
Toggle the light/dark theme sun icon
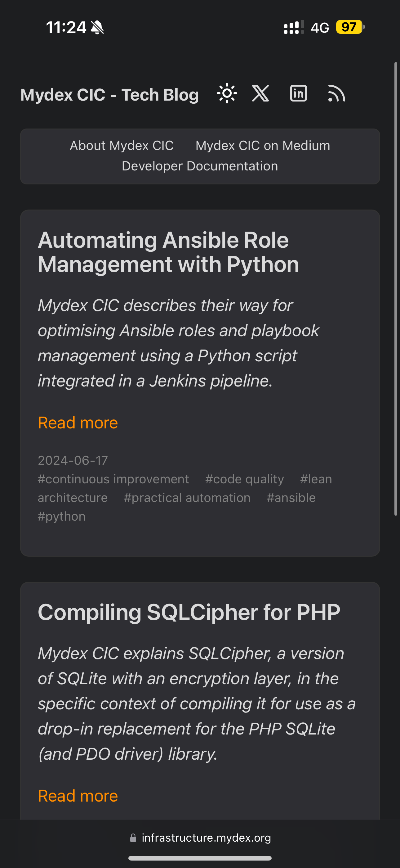coord(227,93)
